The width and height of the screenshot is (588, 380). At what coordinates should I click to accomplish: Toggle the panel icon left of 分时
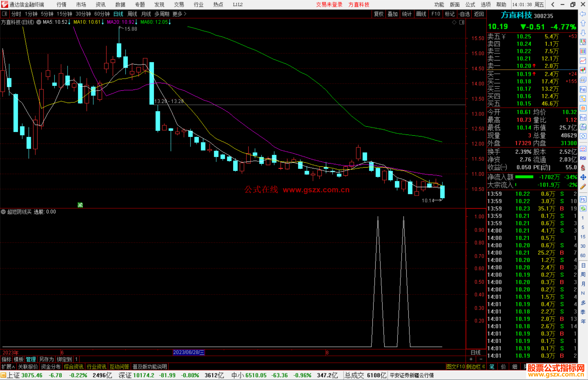pyautogui.click(x=4, y=14)
